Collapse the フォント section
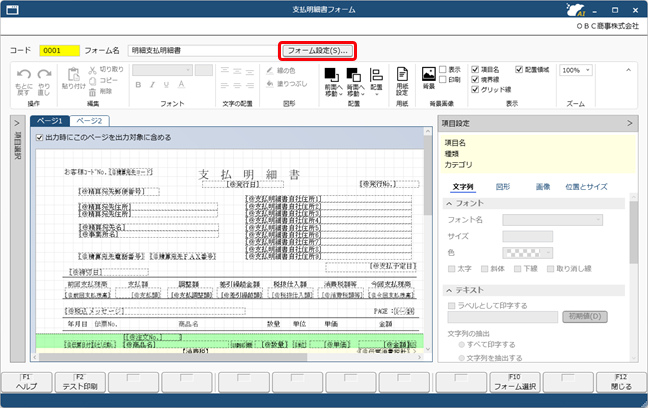648x408 pixels. coord(449,203)
